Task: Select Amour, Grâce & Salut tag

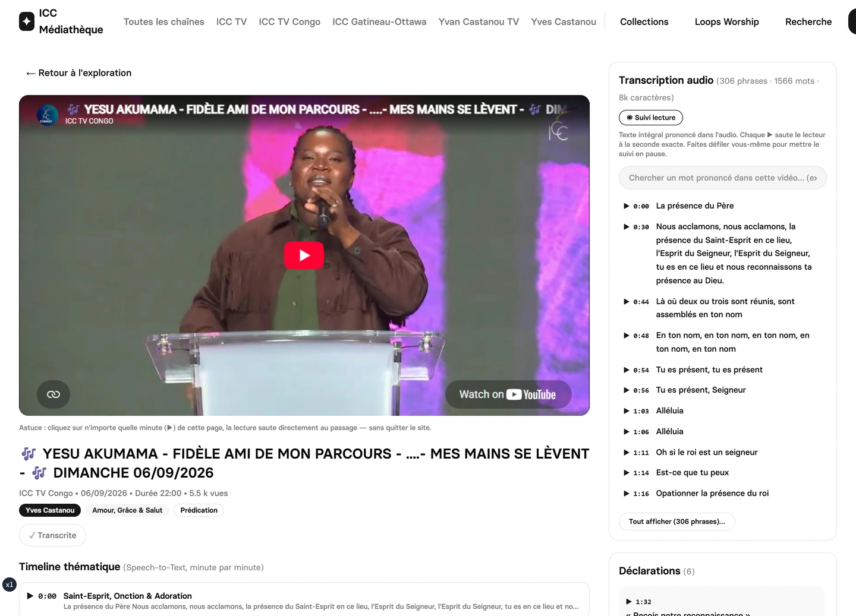Action: (x=127, y=510)
